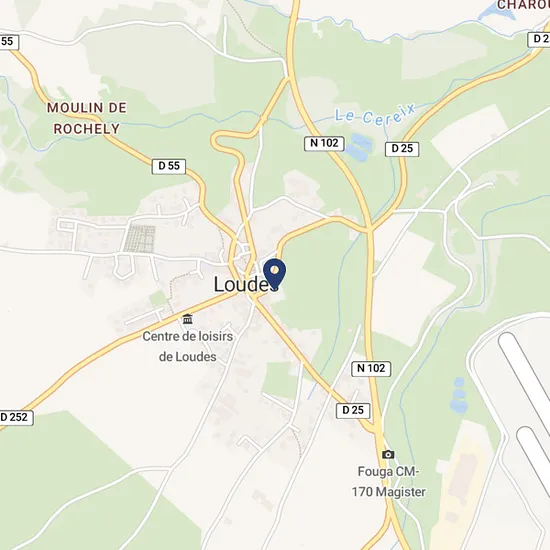
Task: Click the lower N 102 road shield
Action: pos(371,369)
